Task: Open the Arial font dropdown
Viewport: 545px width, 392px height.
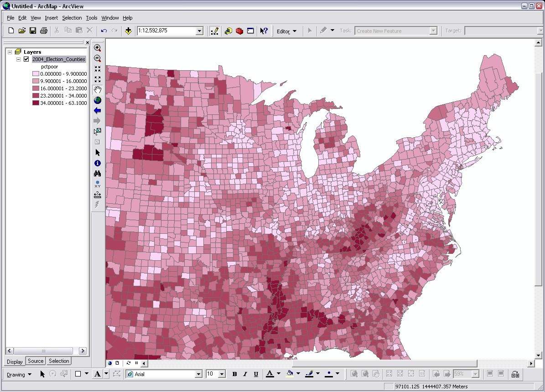Action: click(x=198, y=374)
